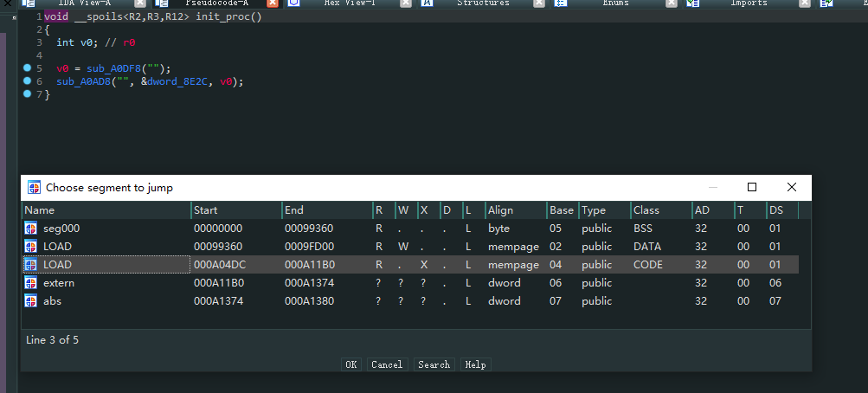Toggle the breakpoint dot on line 7
The width and height of the screenshot is (868, 393).
coord(27,94)
